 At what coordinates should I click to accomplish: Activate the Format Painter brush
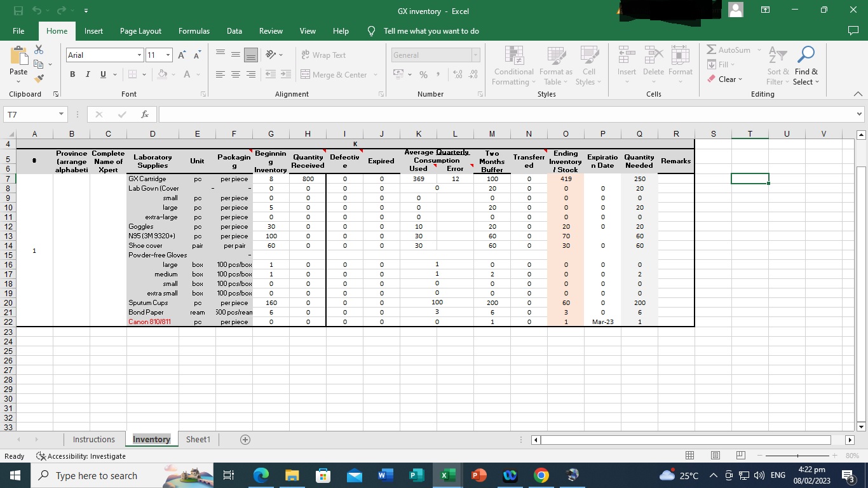point(39,79)
